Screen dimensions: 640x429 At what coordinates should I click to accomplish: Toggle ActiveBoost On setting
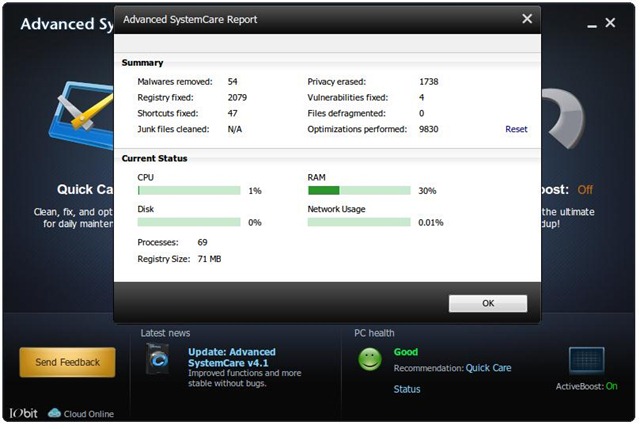(x=611, y=387)
